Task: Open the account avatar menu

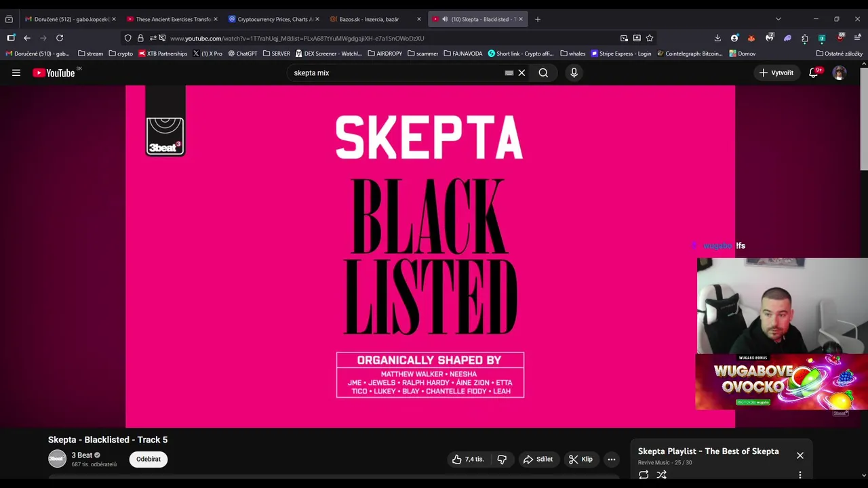Action: point(840,73)
